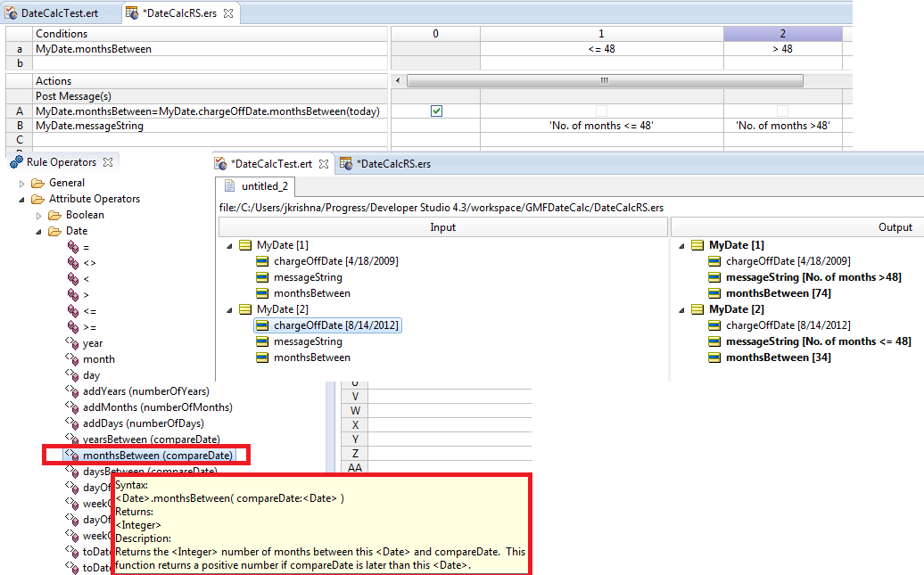Image resolution: width=924 pixels, height=575 pixels.
Task: Collapse MyDate [1] in the Output pane
Action: 681,246
